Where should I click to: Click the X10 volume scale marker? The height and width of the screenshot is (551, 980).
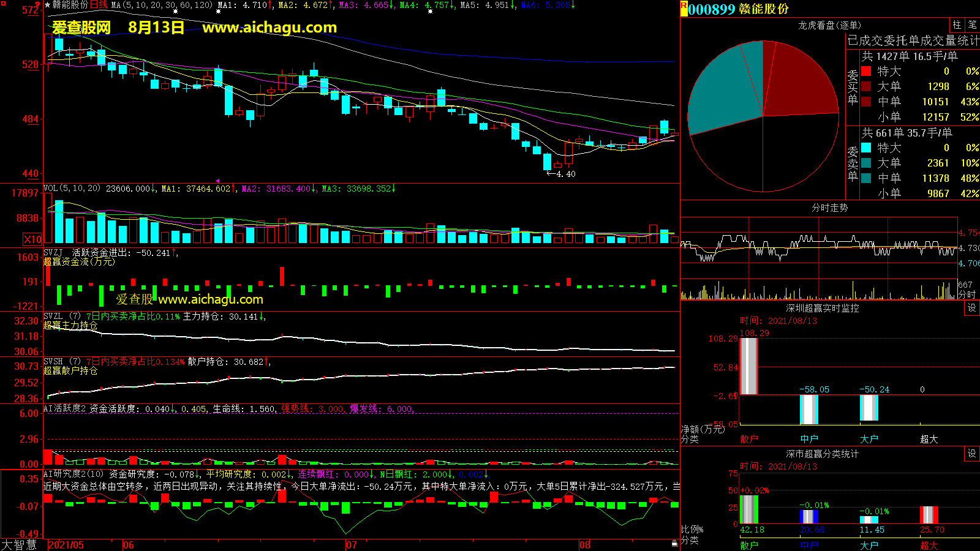32,239
